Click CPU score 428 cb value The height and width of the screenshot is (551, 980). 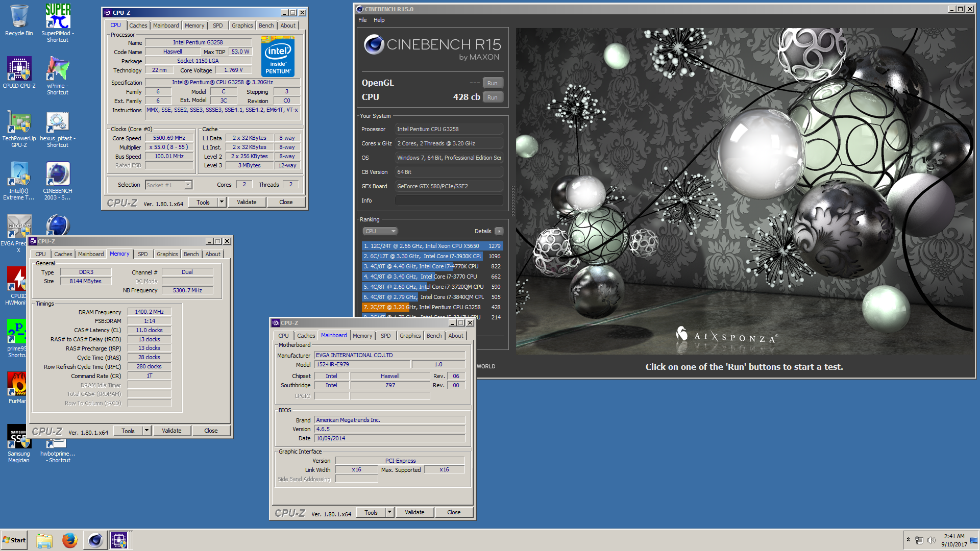[467, 97]
